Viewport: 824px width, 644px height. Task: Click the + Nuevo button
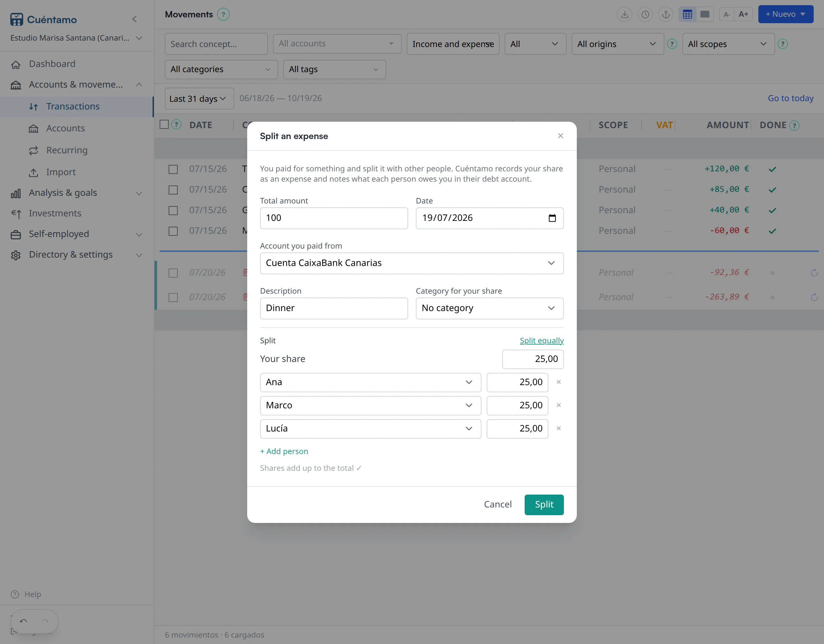785,14
